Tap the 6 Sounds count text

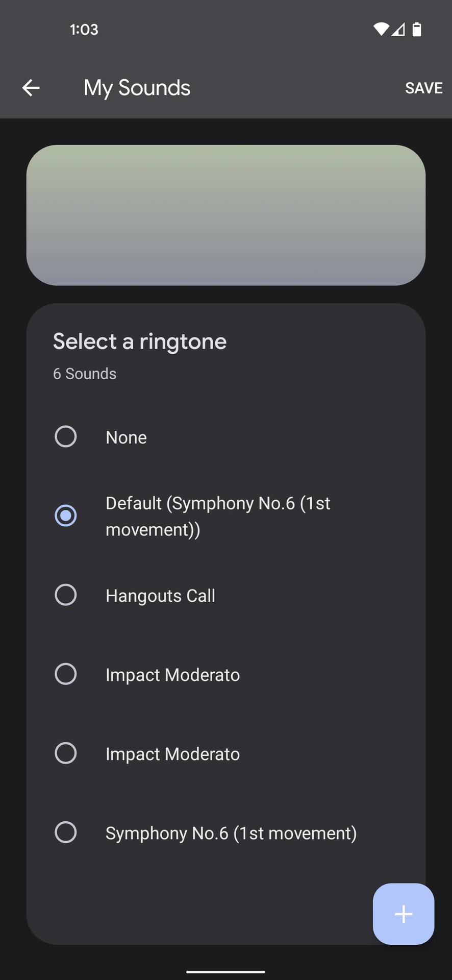tap(85, 374)
